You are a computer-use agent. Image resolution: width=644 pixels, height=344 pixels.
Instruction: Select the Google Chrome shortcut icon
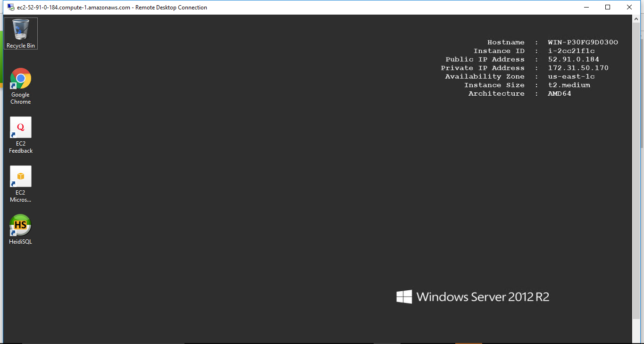[21, 79]
